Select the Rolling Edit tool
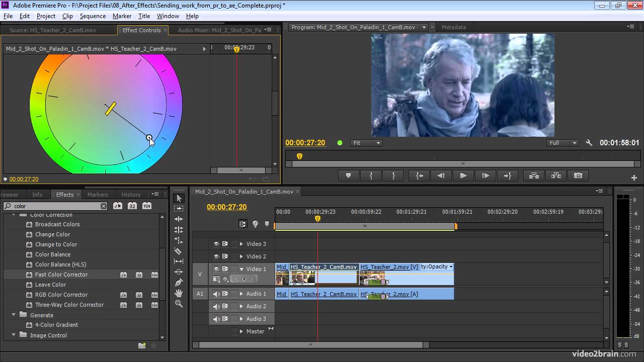Screen dimensions: 644x362 [179, 230]
